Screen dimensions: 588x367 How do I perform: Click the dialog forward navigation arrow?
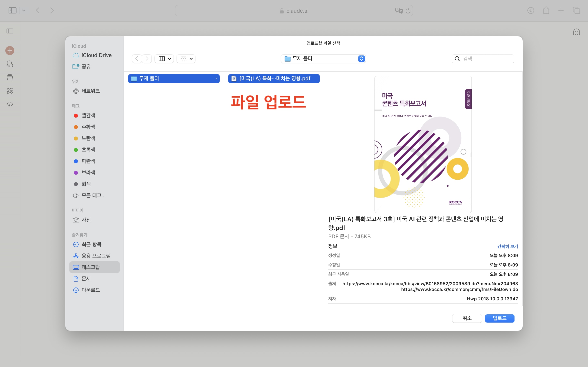[x=147, y=59]
